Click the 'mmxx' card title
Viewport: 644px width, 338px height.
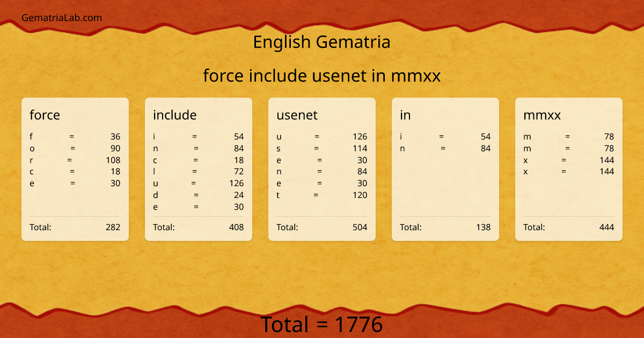542,115
